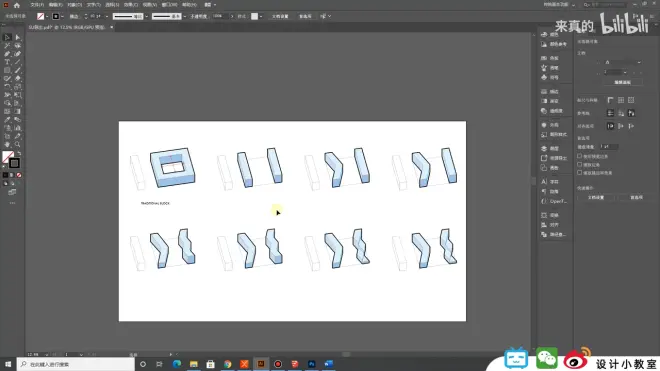The width and height of the screenshot is (660, 371).
Task: Open brush definition dropdown
Action: click(184, 16)
